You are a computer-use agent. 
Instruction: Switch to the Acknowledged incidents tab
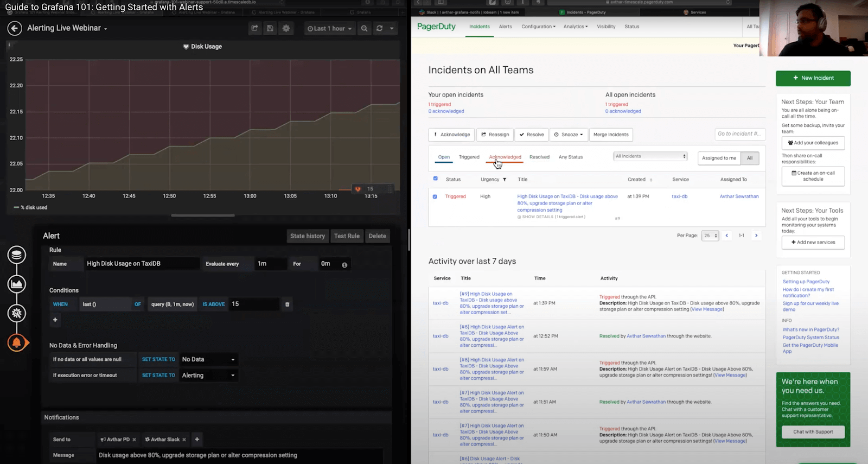click(x=505, y=157)
